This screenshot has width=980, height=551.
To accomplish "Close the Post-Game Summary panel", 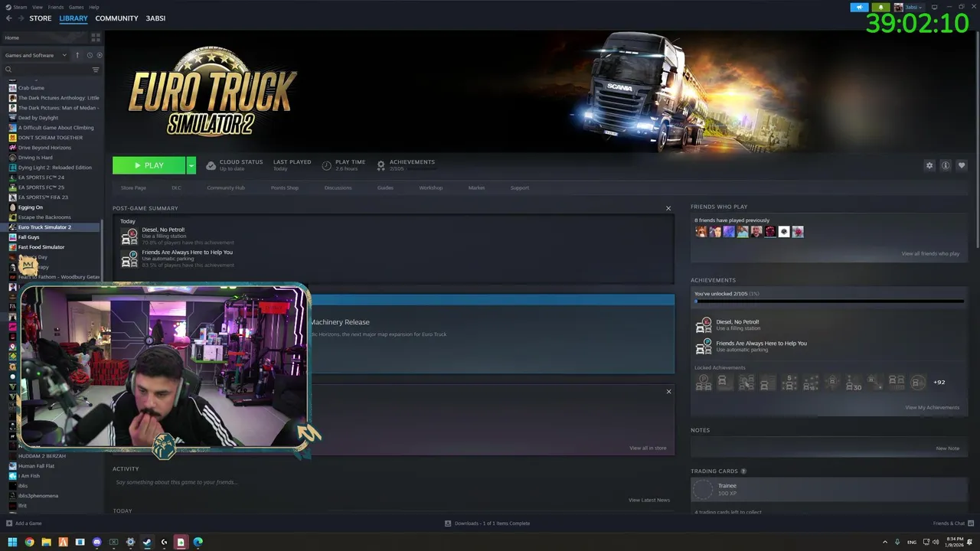I will pos(668,208).
